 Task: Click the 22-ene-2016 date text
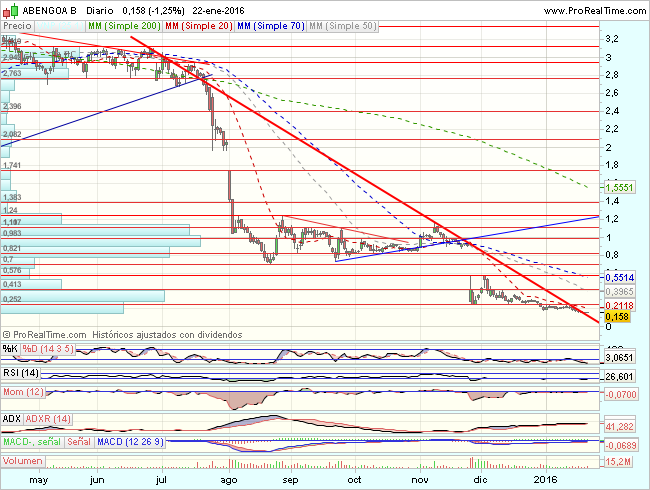coord(218,11)
